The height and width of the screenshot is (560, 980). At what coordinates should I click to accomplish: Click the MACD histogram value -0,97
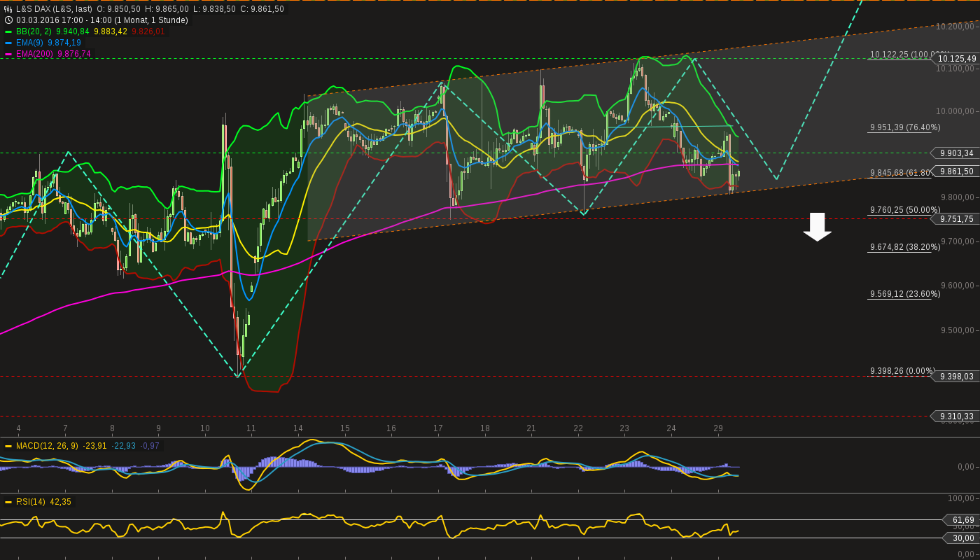(150, 446)
